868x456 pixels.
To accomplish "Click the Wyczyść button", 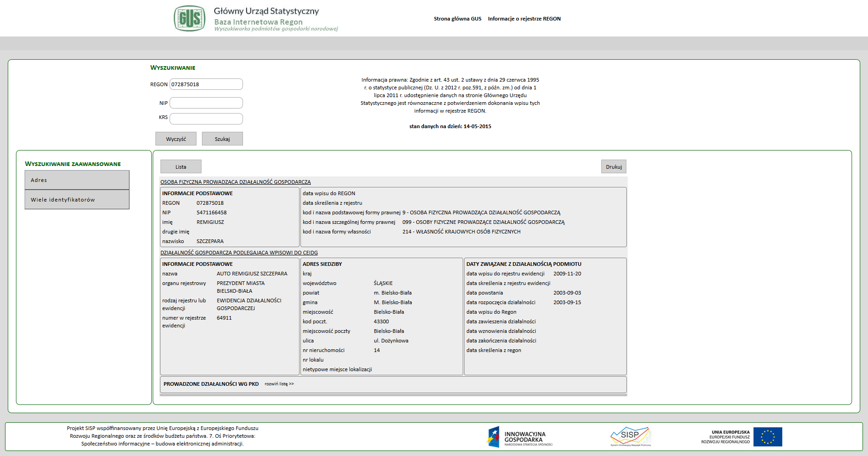I will (x=176, y=139).
